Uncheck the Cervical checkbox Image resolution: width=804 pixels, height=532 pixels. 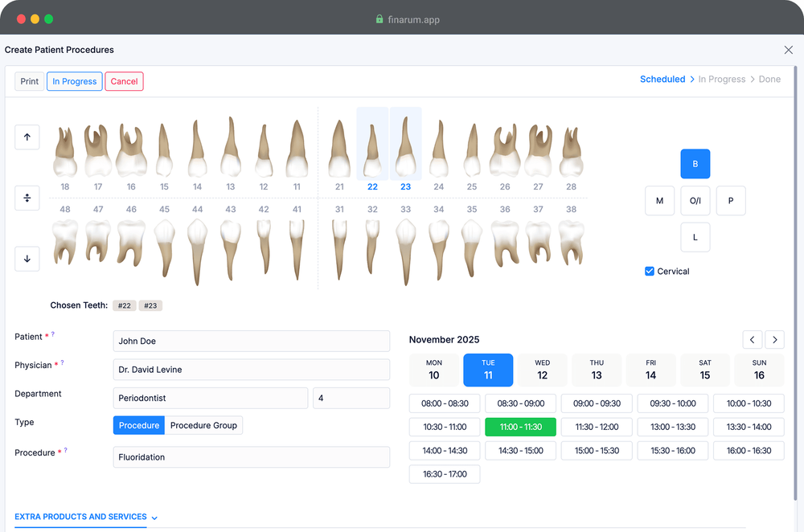pyautogui.click(x=650, y=272)
